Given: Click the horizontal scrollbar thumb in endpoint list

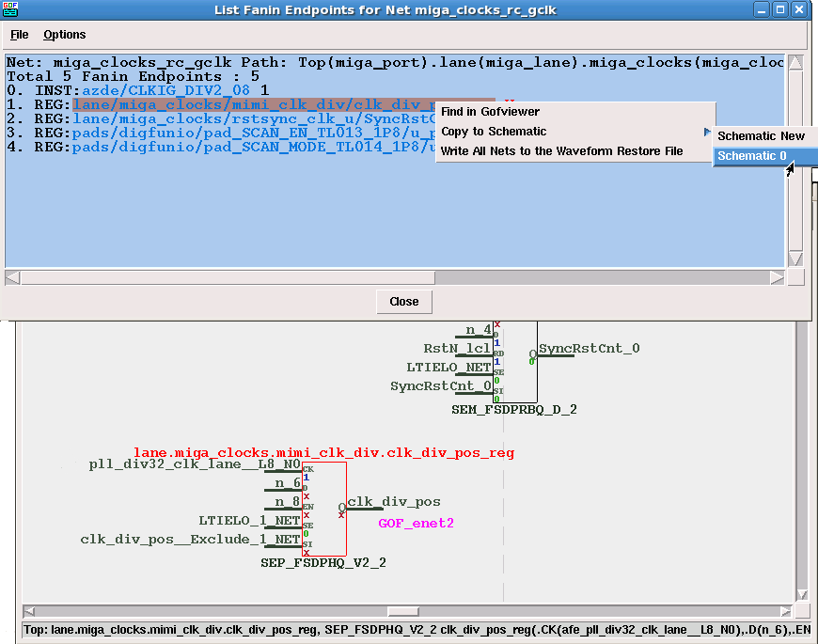Looking at the screenshot, I should (226, 277).
